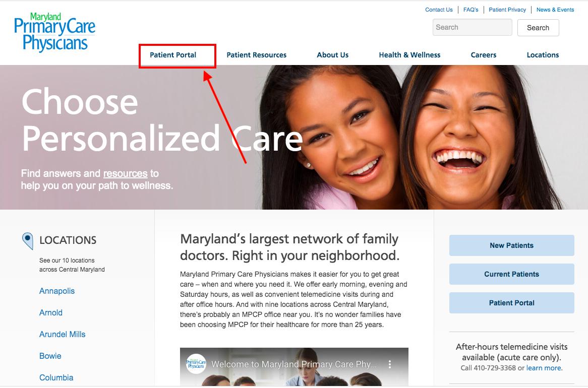
Task: Go to the About Us menu
Action: click(333, 55)
